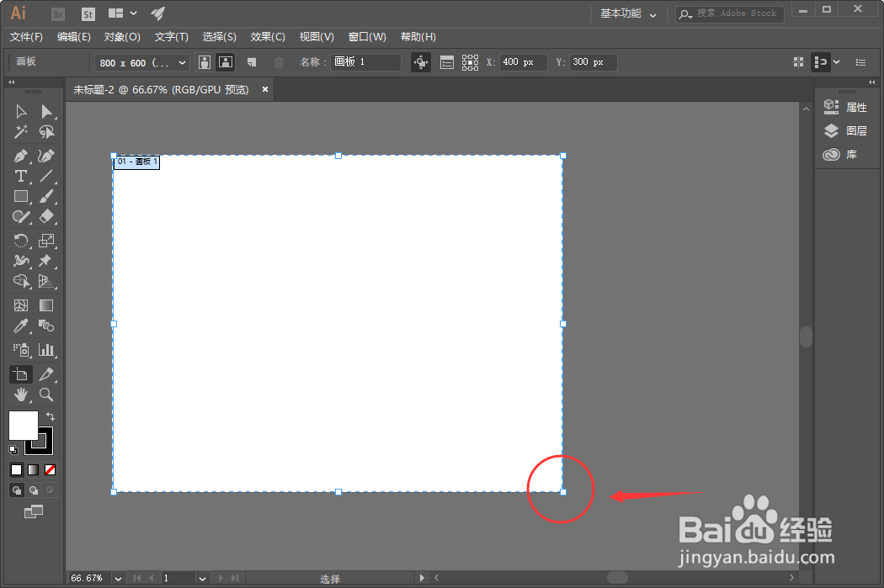Select the Symbol Sprayer tool

coord(21,350)
